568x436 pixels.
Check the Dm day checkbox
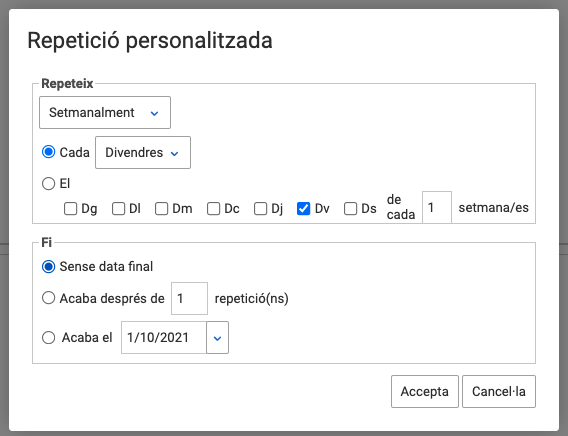click(162, 209)
